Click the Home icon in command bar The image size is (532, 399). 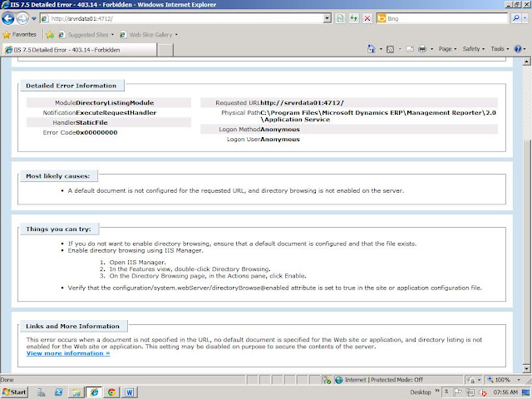(372, 49)
